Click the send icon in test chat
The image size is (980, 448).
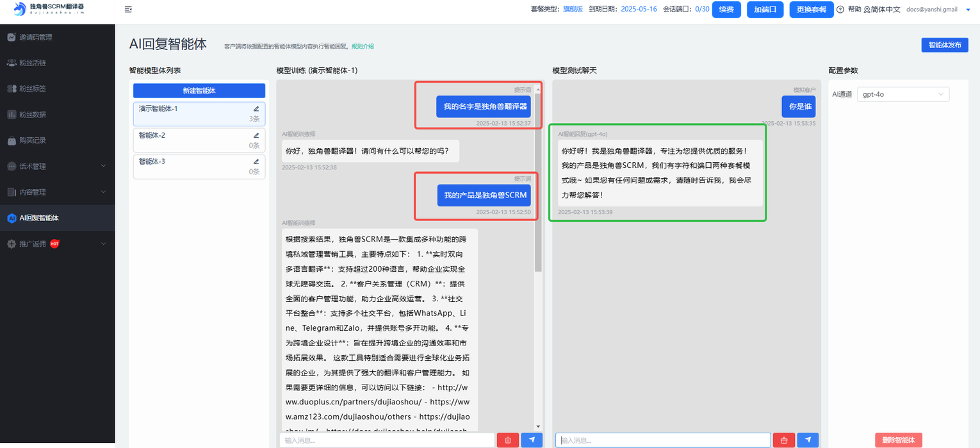click(x=807, y=440)
